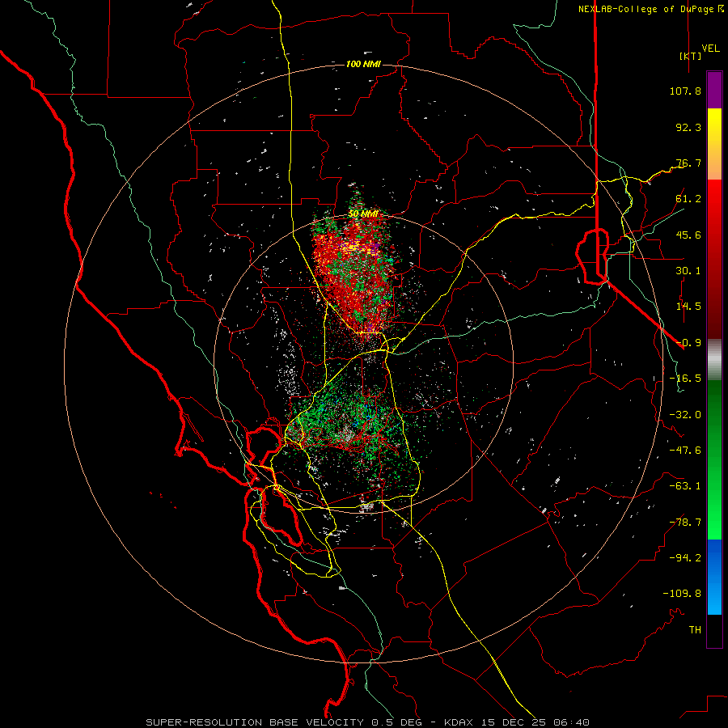Click the -16.5 legend value

[x=685, y=379]
